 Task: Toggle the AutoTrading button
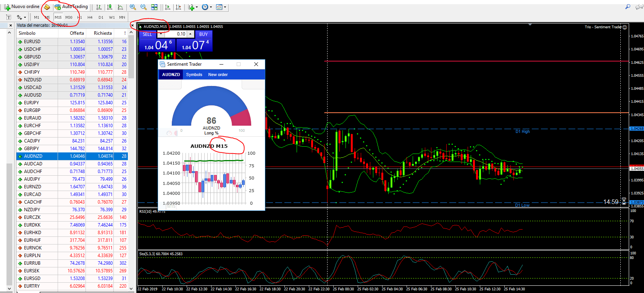click(71, 7)
